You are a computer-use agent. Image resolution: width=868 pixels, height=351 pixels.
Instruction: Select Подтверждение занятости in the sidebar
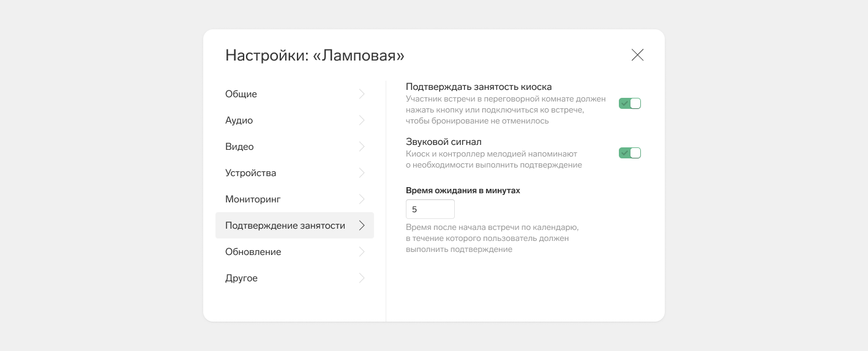(294, 226)
